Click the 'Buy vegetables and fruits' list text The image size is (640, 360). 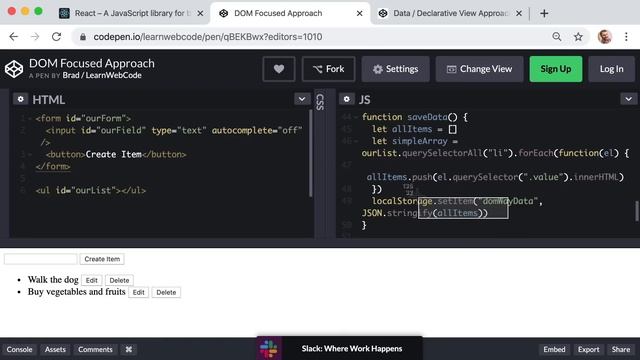point(76,291)
